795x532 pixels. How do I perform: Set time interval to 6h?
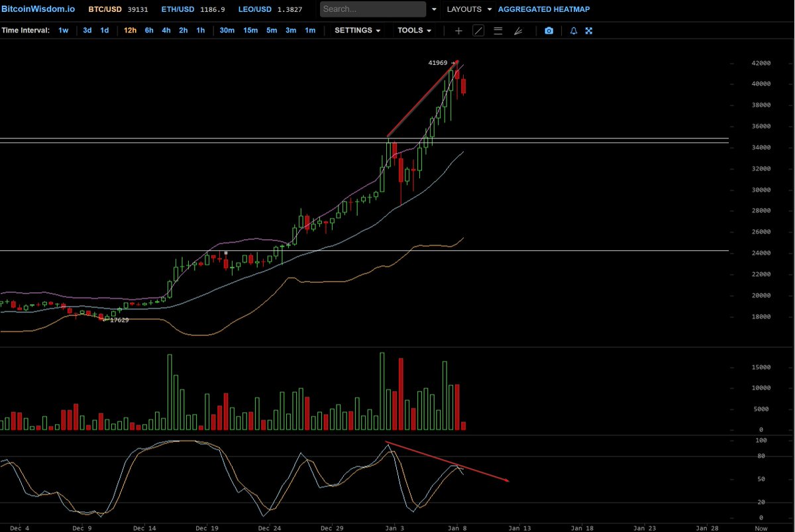pyautogui.click(x=149, y=30)
